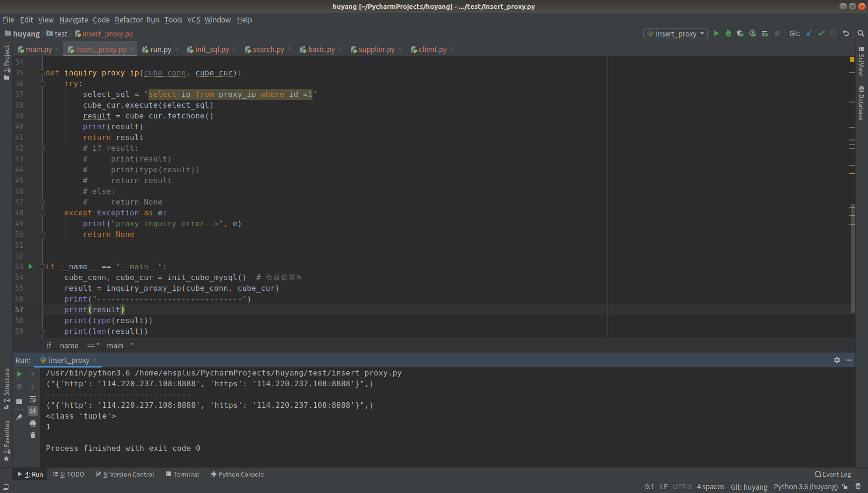This screenshot has height=493, width=868.
Task: Run insert_proxy with the green play button
Action: click(716, 33)
